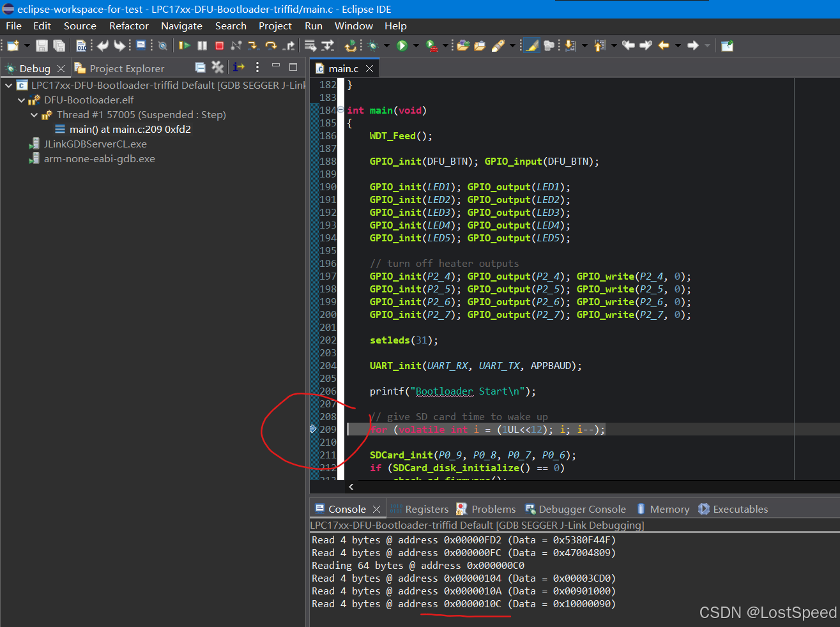Collapse the DFU-Bootloader.elf tree node
Screen dimensions: 840x627
[x=21, y=100]
